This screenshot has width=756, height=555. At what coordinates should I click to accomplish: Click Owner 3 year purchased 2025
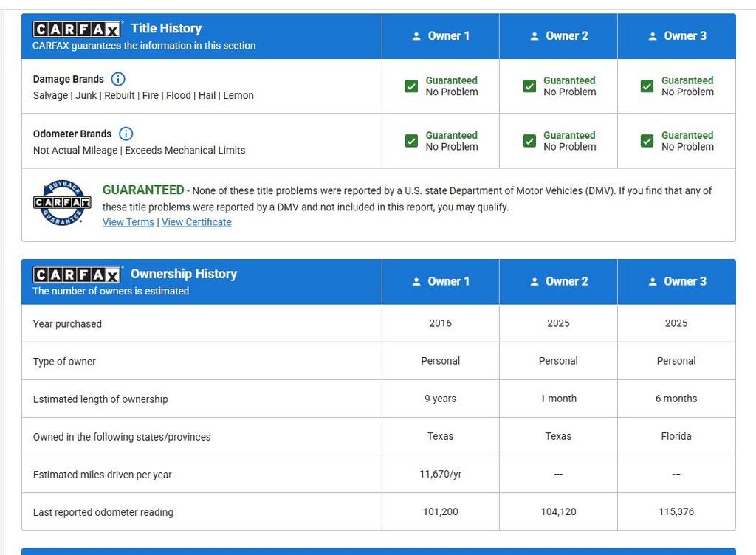676,323
